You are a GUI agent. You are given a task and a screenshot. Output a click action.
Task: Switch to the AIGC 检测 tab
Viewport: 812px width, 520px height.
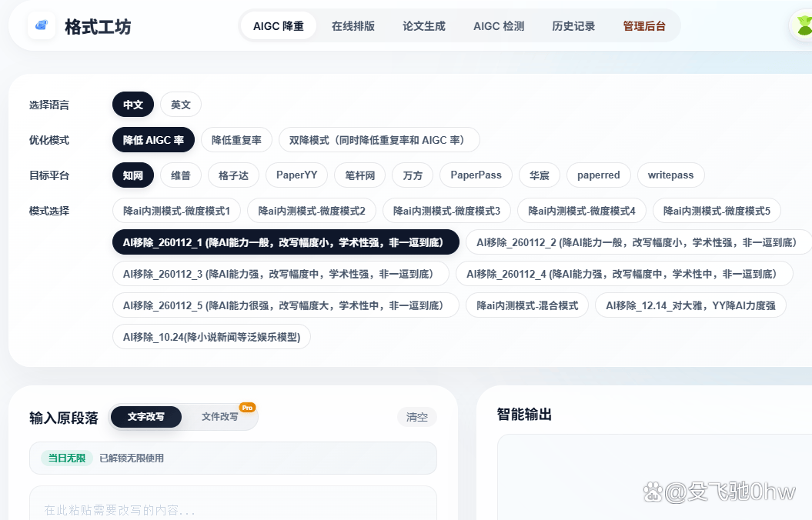[499, 25]
